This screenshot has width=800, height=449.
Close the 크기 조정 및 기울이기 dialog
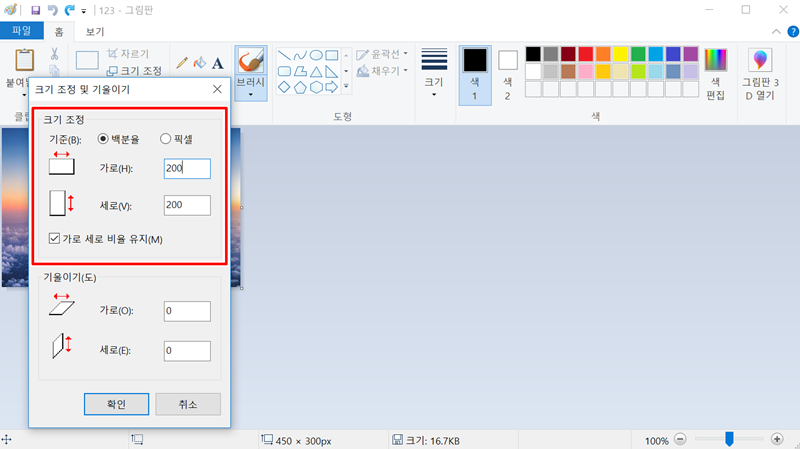pyautogui.click(x=217, y=89)
